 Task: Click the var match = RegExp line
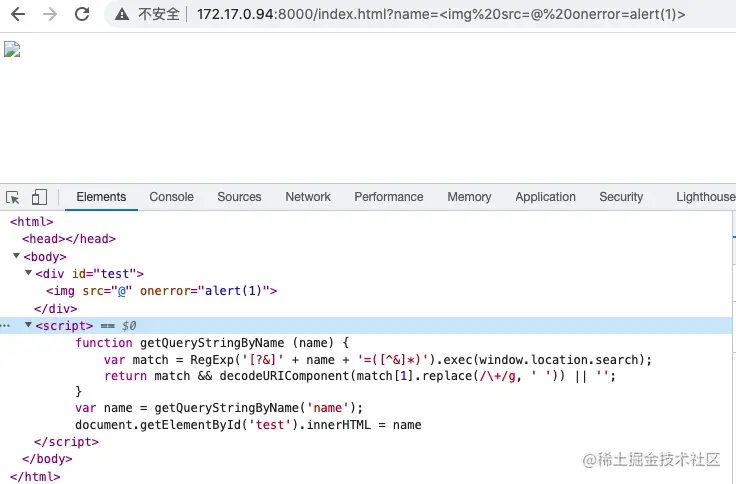pos(378,360)
